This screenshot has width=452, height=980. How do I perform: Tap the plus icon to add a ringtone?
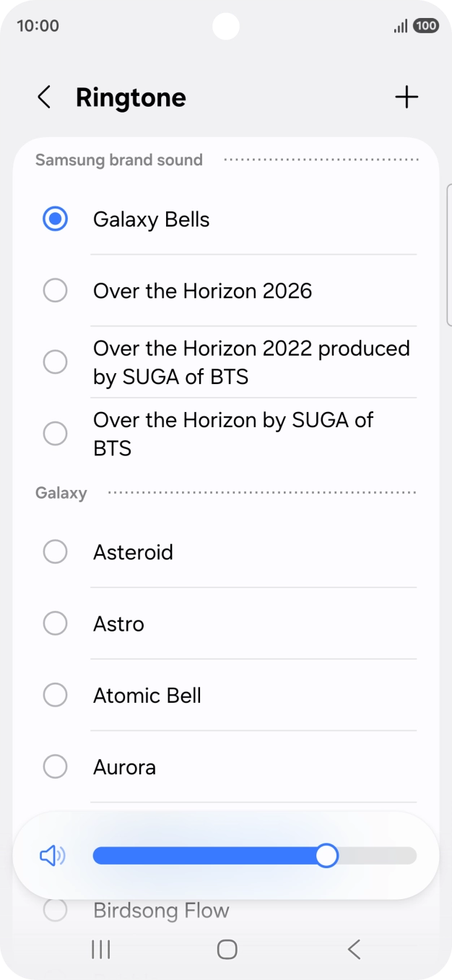pos(407,96)
